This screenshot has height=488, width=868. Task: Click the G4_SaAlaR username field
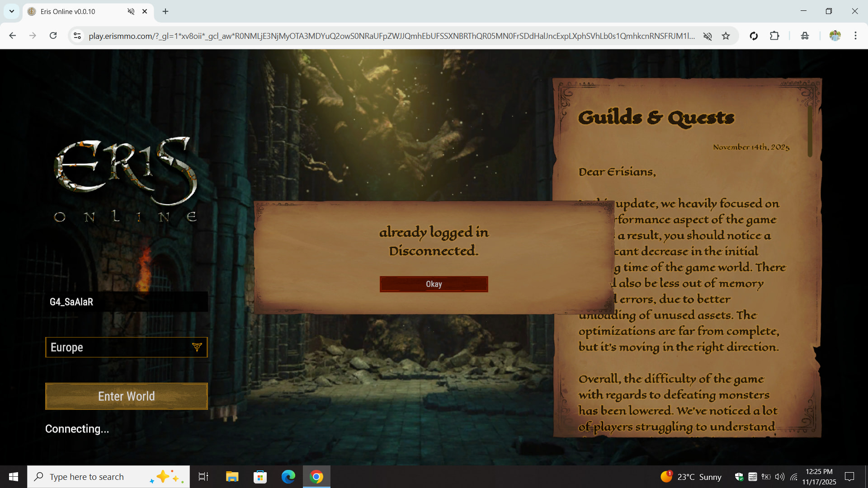point(126,302)
